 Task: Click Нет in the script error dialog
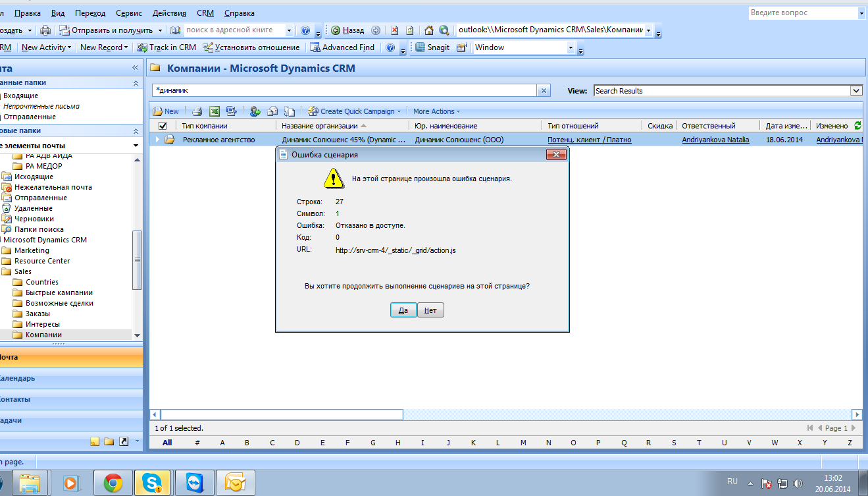tap(430, 310)
